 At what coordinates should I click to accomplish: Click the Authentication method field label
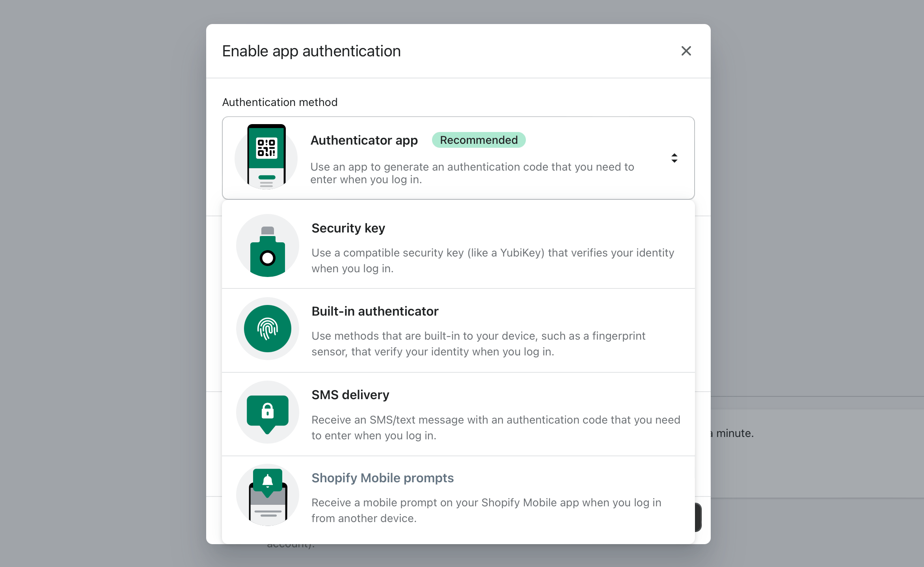pos(280,102)
